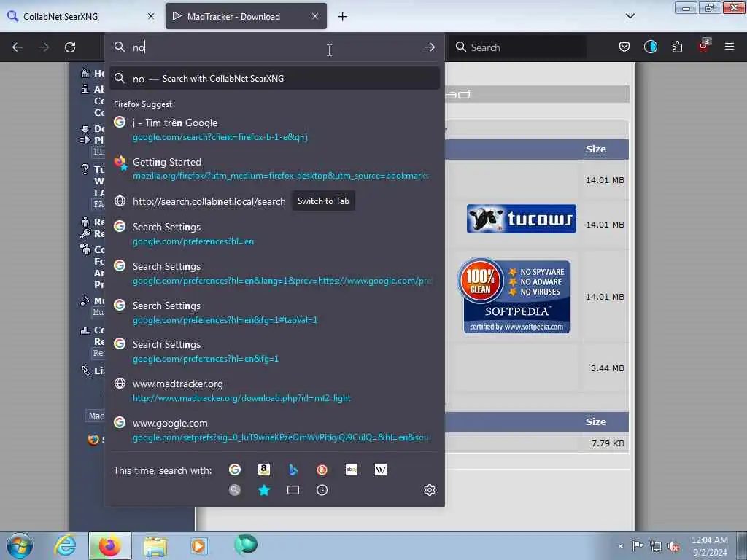Search this time with Amazon icon
This screenshot has height=560, width=747.
[x=264, y=470]
